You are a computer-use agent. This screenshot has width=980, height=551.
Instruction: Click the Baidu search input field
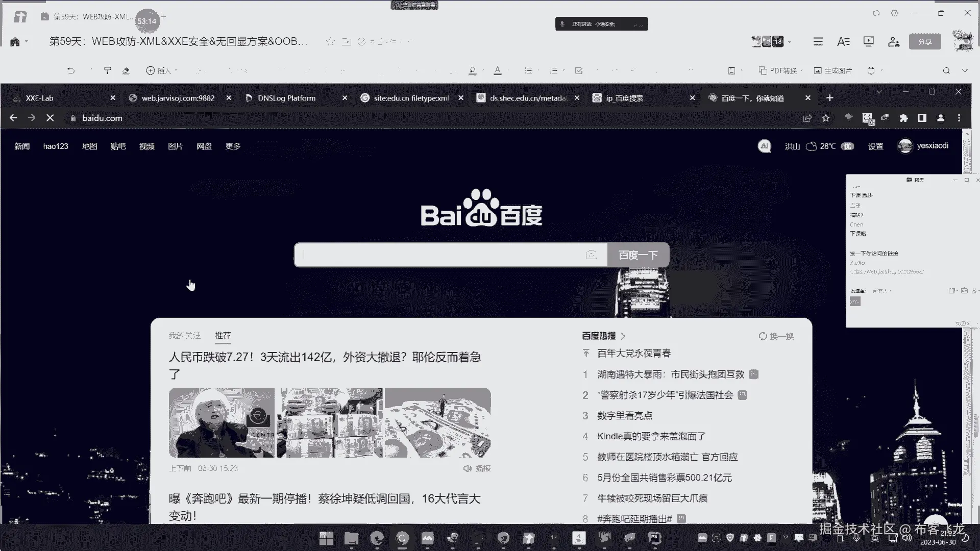439,255
